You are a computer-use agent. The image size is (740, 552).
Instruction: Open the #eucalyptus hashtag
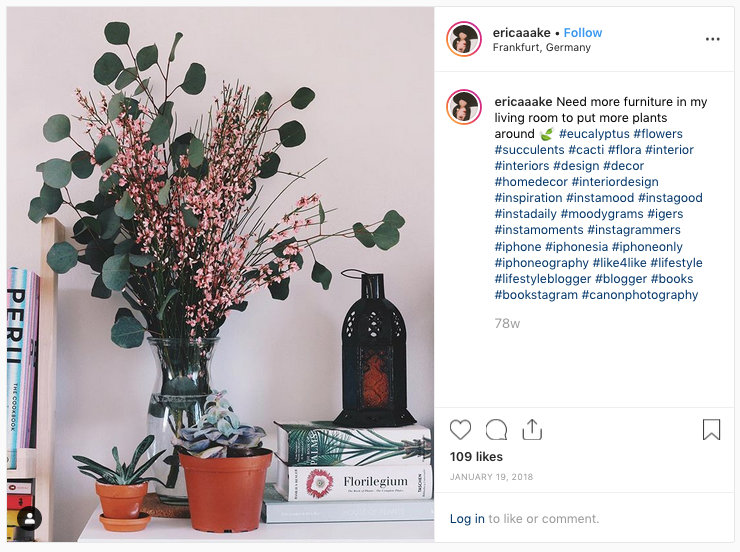[594, 134]
